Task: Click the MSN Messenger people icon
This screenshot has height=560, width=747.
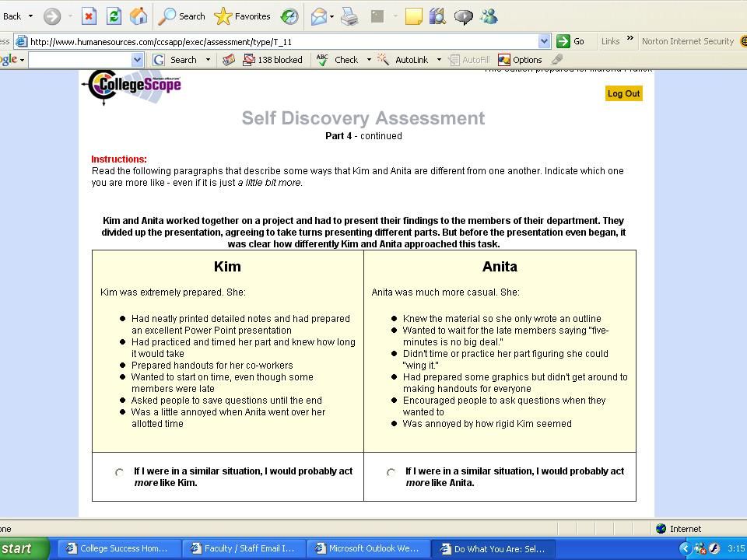Action: [489, 16]
